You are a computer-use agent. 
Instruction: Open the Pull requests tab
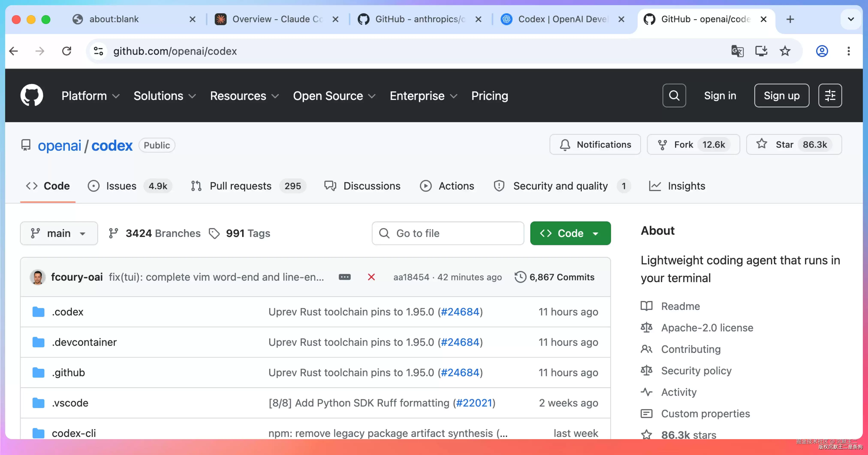click(248, 186)
